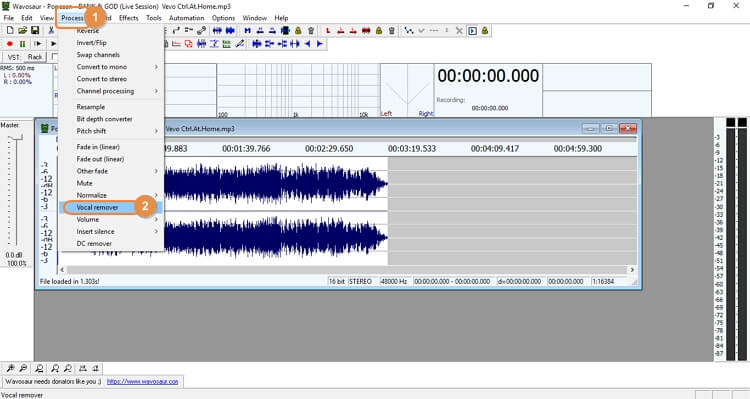Click left arrow of waveform horizontal scrollbar
This screenshot has height=399, width=750.
[62, 270]
